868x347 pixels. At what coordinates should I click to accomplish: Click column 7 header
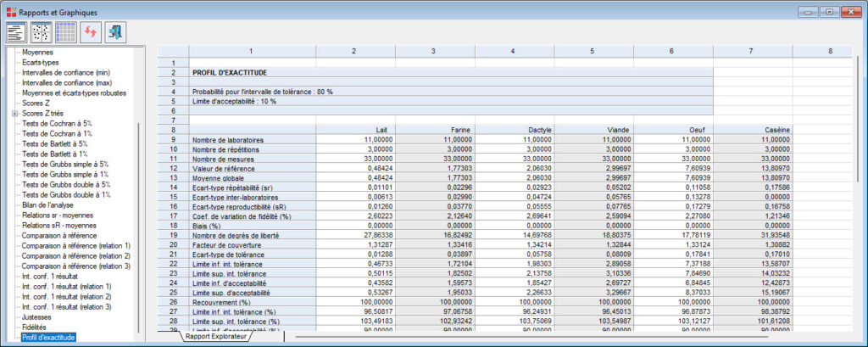point(753,51)
